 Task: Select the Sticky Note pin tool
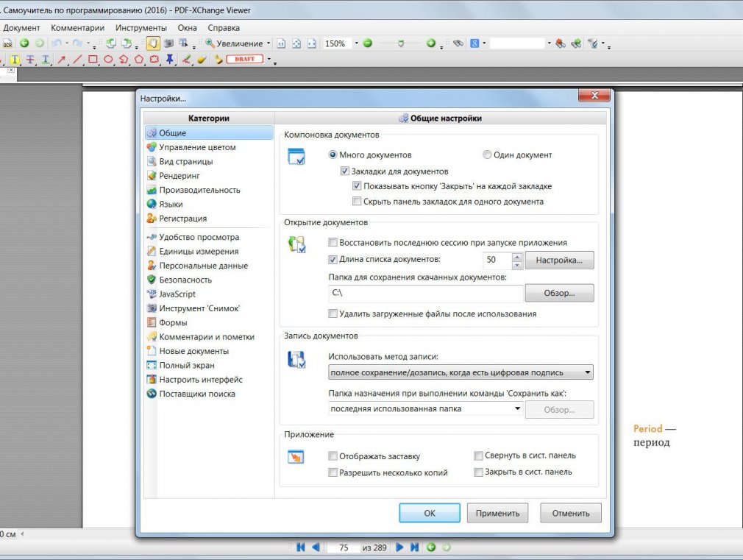[x=170, y=60]
